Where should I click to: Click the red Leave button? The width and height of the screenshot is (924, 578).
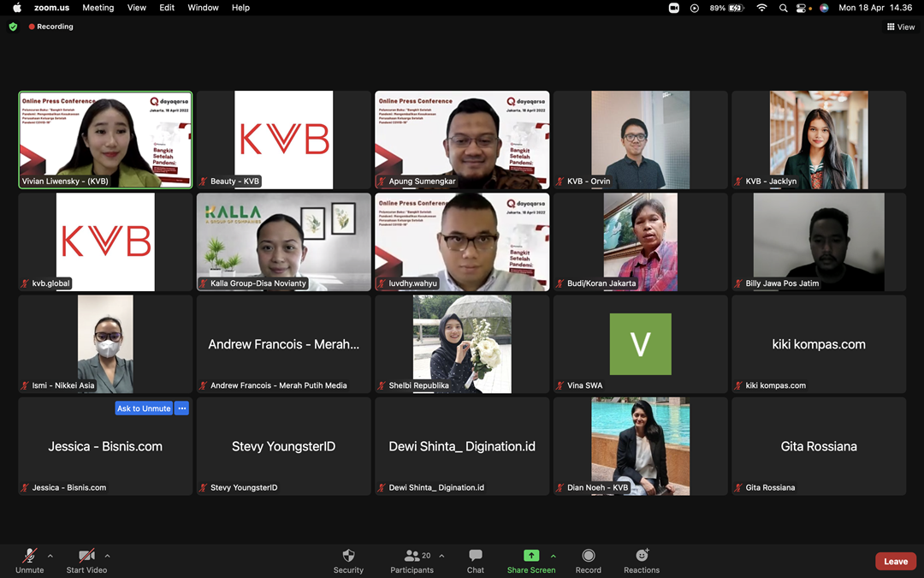click(x=895, y=562)
